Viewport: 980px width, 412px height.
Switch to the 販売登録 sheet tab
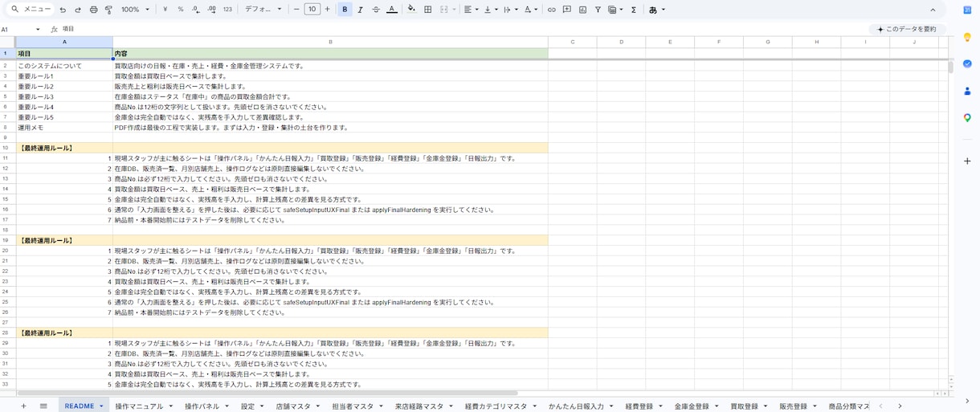793,406
